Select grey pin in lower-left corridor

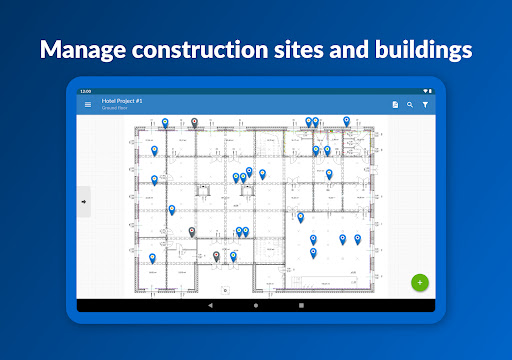[192, 232]
